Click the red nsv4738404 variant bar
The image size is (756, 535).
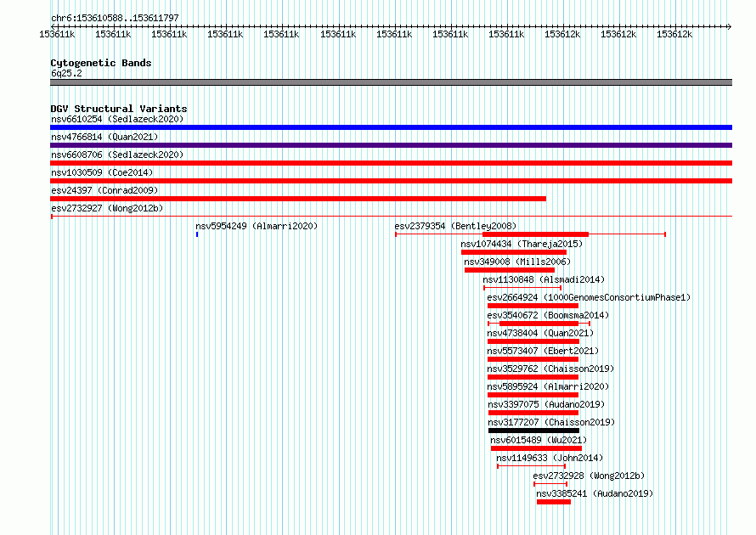533,341
